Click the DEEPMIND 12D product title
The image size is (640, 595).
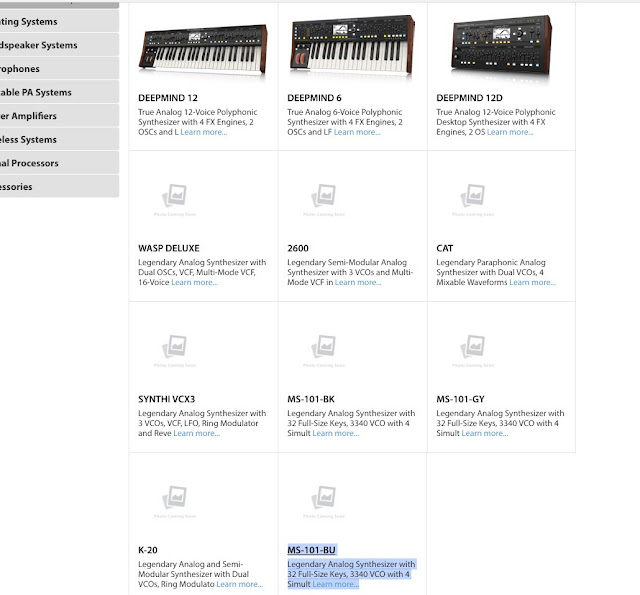pos(469,98)
